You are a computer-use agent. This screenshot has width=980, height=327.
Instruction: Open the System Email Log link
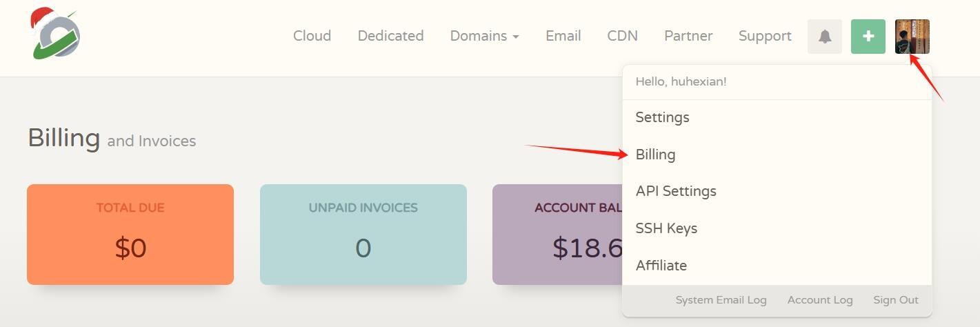tap(721, 300)
